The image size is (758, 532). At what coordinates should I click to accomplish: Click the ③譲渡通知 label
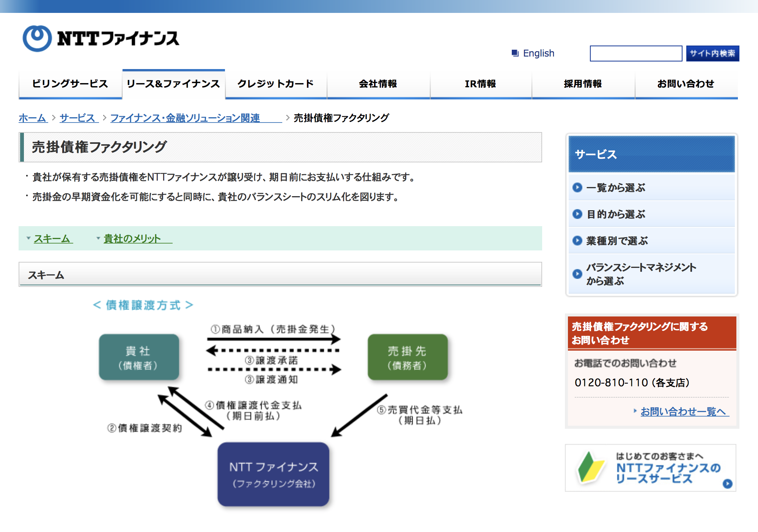[271, 379]
